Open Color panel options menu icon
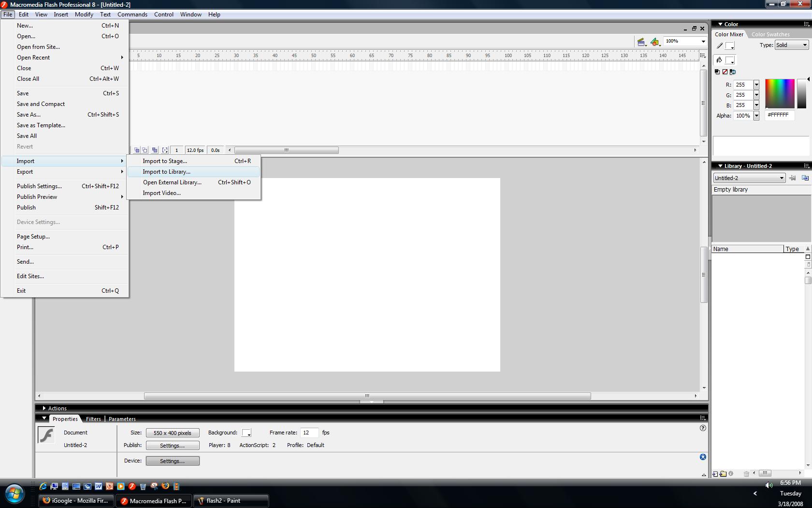Image resolution: width=812 pixels, height=508 pixels. (x=807, y=24)
